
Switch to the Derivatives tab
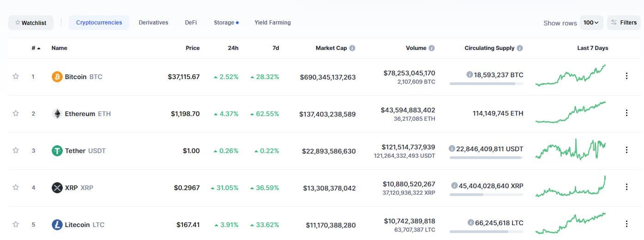coord(153,23)
